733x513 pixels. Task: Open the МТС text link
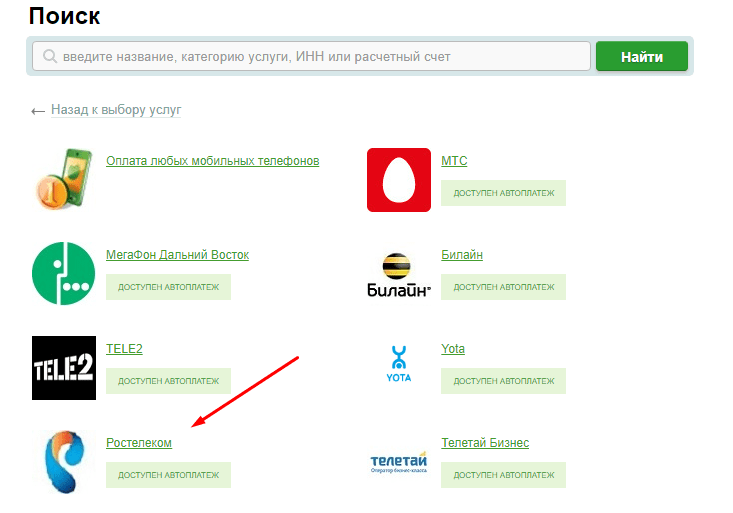[x=454, y=161]
